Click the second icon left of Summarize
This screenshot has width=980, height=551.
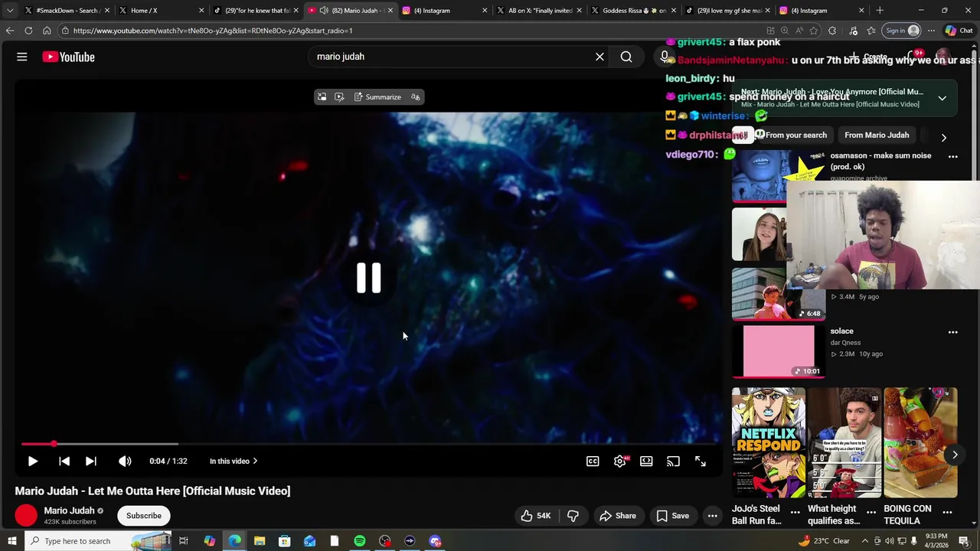coord(339,97)
